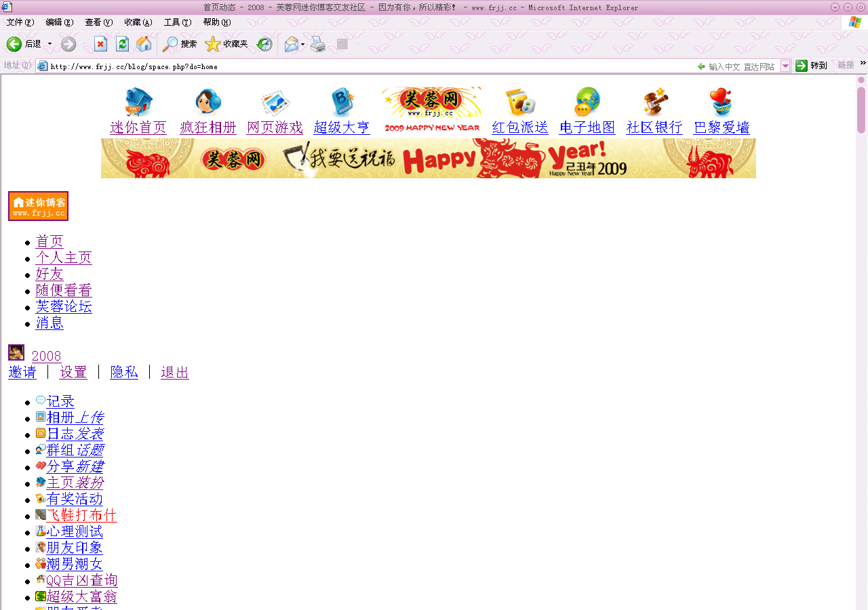Image resolution: width=868 pixels, height=610 pixels.
Task: Click the 2008 username link
Action: point(46,356)
